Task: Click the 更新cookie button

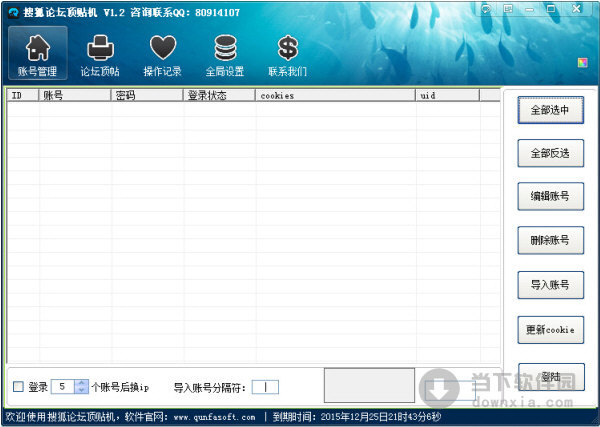Action: (x=550, y=329)
